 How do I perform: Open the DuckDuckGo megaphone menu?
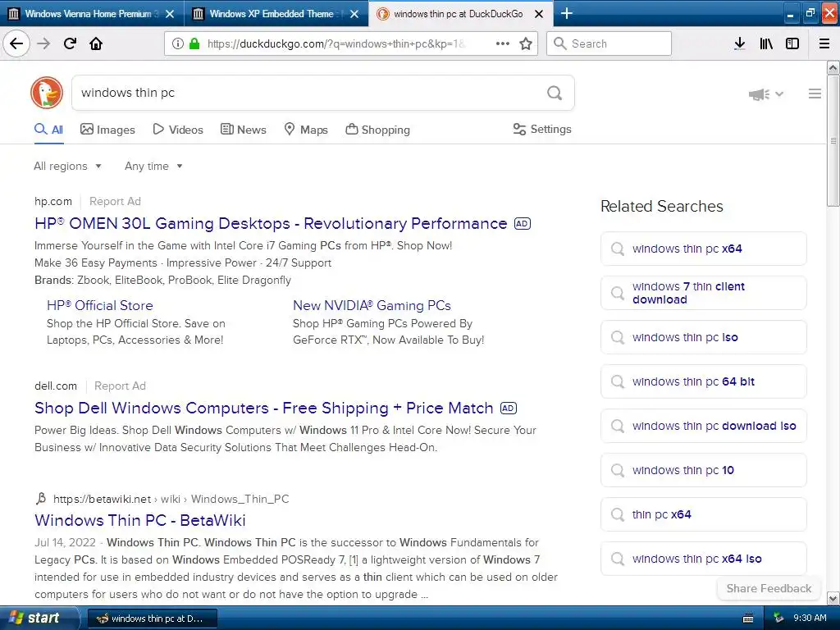pos(765,94)
